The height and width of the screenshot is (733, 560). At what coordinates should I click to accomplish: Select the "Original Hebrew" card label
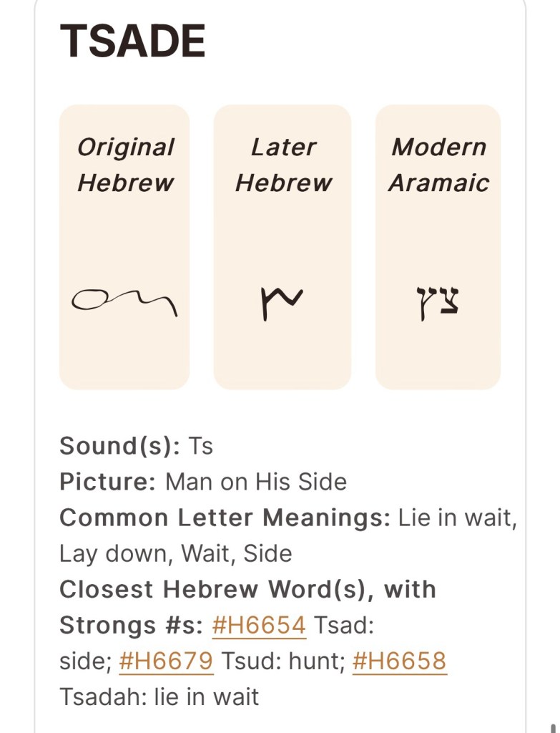click(x=125, y=165)
